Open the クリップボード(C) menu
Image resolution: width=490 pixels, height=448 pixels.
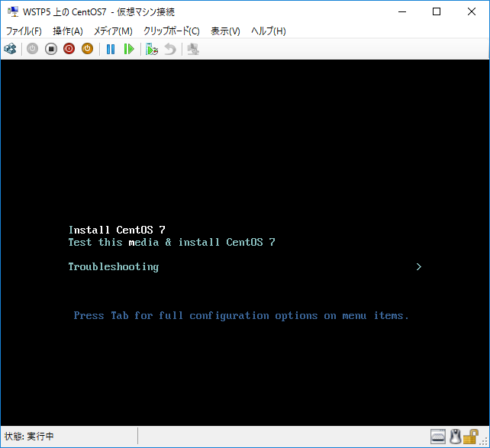coord(172,31)
